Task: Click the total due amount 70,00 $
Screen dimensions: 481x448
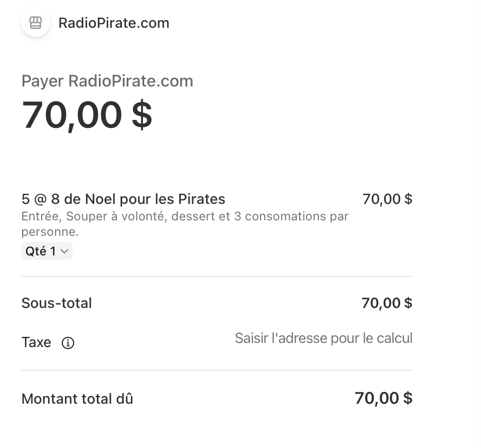Action: click(x=384, y=398)
